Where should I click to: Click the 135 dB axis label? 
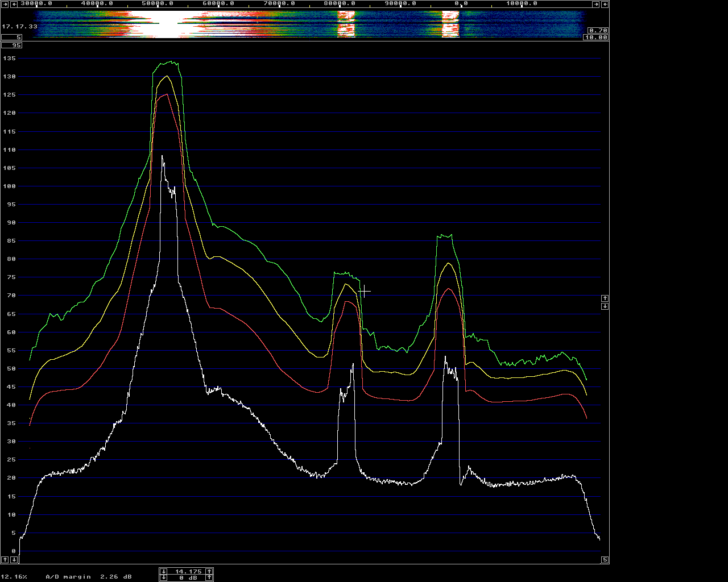tap(9, 59)
